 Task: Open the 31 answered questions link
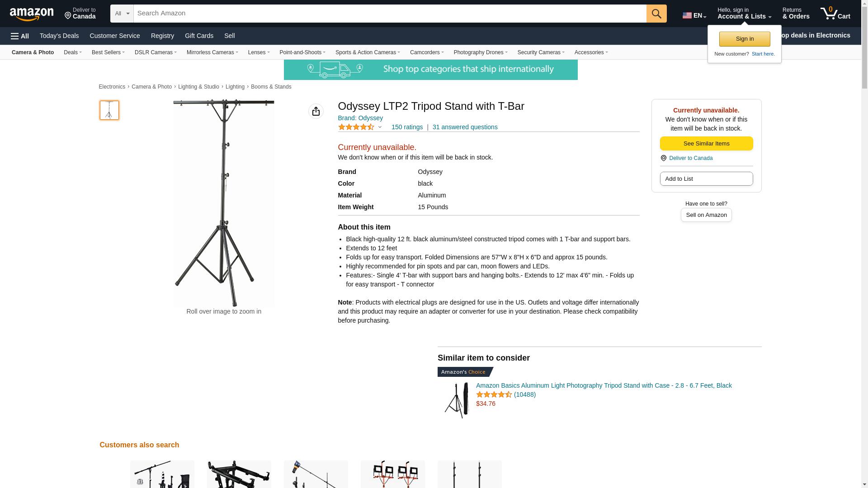(x=465, y=127)
